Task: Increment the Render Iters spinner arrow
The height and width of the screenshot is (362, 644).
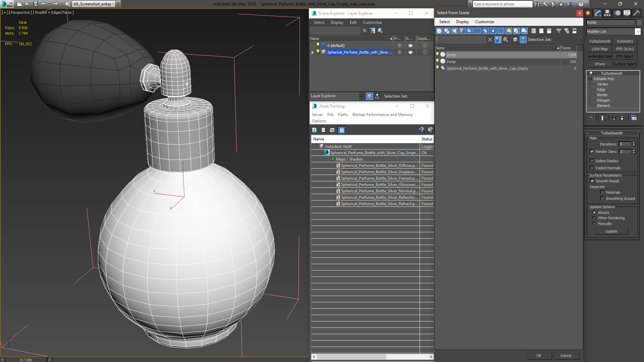Action: pos(634,150)
